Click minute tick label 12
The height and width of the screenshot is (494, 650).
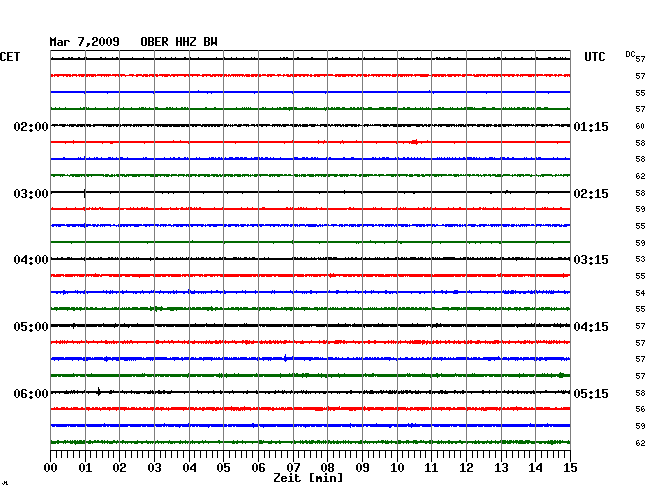(466, 468)
